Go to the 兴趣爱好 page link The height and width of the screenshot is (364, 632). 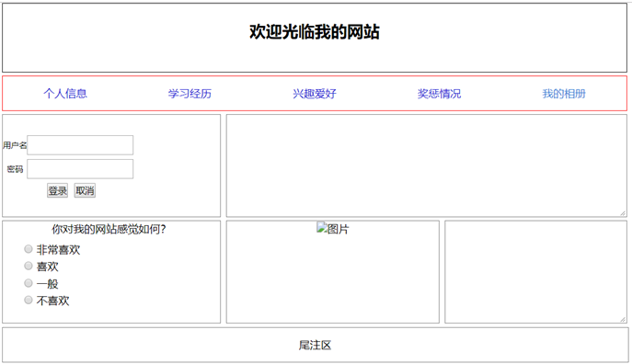(315, 94)
